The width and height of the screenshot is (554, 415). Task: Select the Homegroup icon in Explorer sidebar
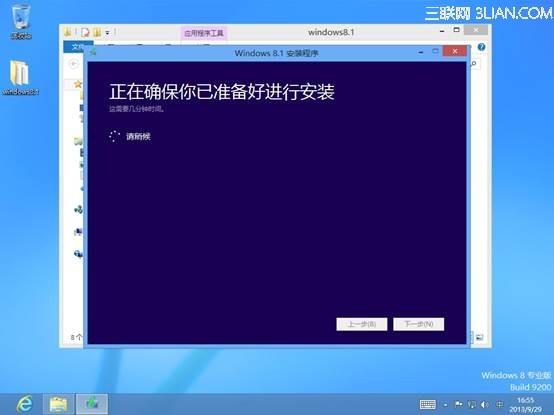point(78,209)
